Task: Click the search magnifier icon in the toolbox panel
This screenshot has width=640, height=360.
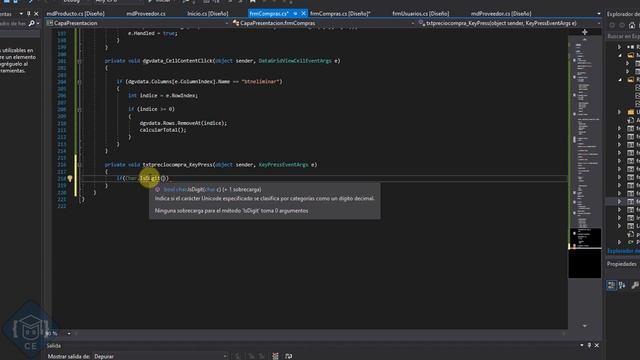Action: 31,24
